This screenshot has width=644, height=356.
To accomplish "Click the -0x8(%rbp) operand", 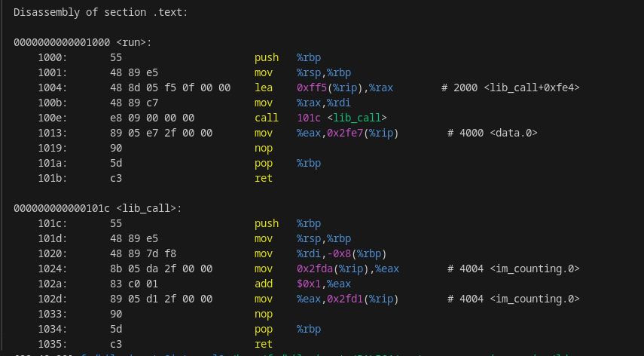I will pos(360,253).
